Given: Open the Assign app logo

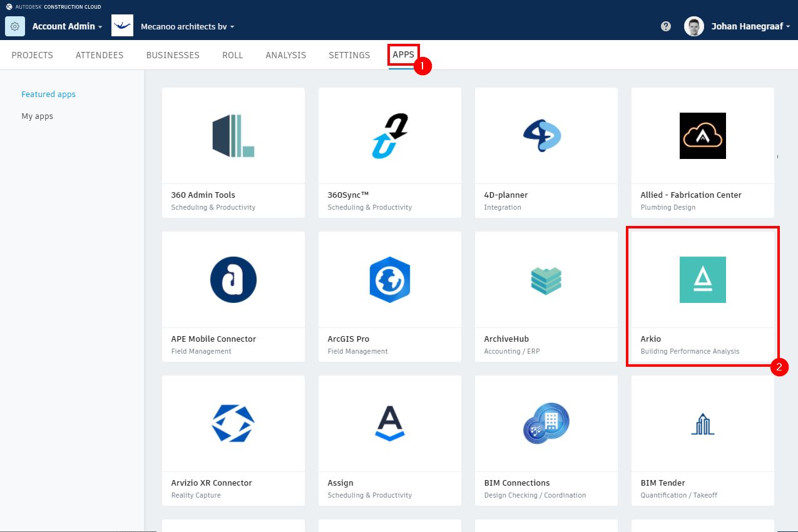Looking at the screenshot, I should (390, 424).
